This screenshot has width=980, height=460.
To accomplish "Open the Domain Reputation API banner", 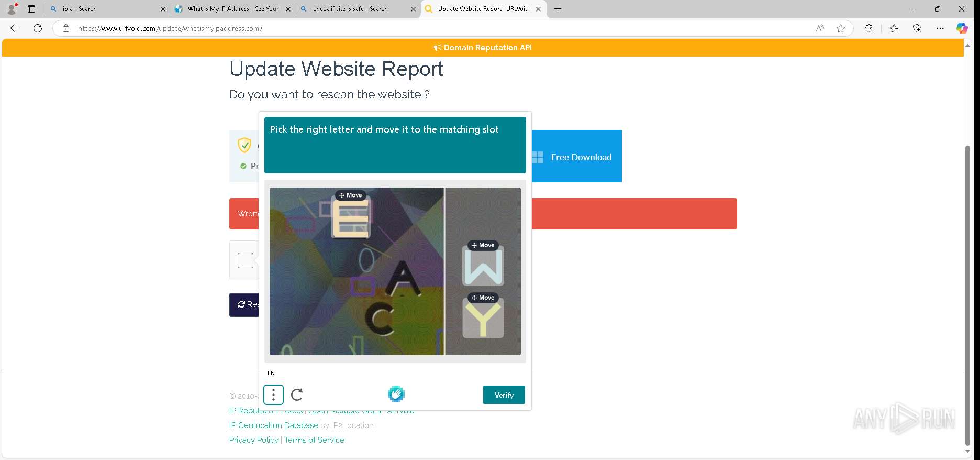I will 483,48.
